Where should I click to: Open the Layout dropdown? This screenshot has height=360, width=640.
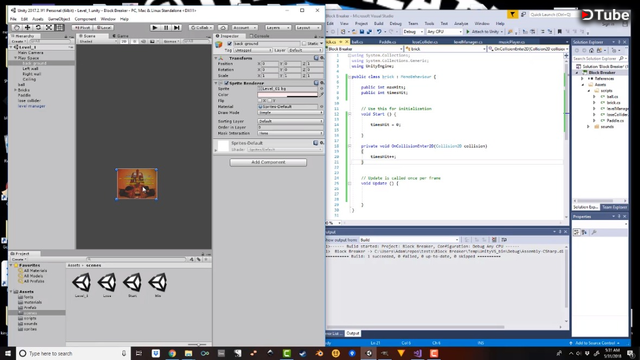click(308, 27)
